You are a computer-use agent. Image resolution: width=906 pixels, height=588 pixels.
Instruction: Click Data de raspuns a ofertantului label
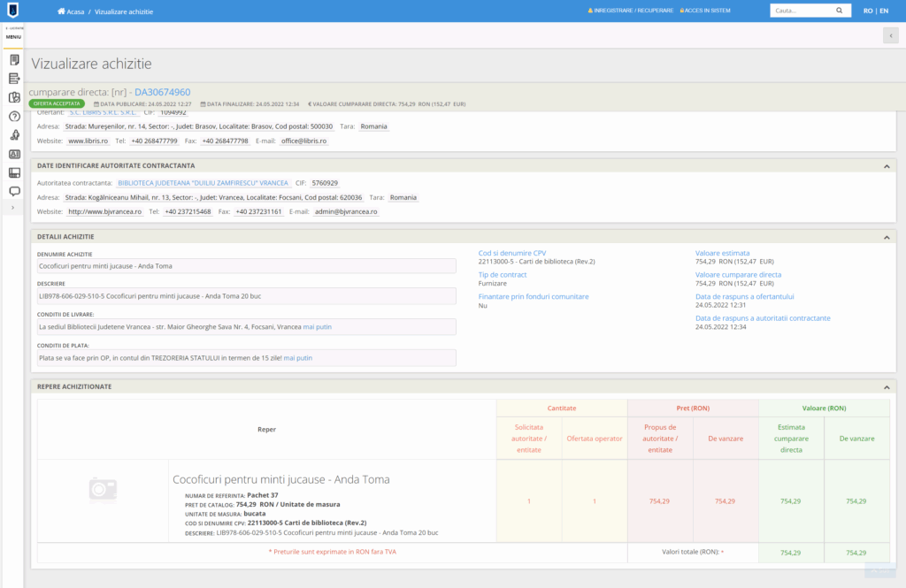click(x=744, y=297)
